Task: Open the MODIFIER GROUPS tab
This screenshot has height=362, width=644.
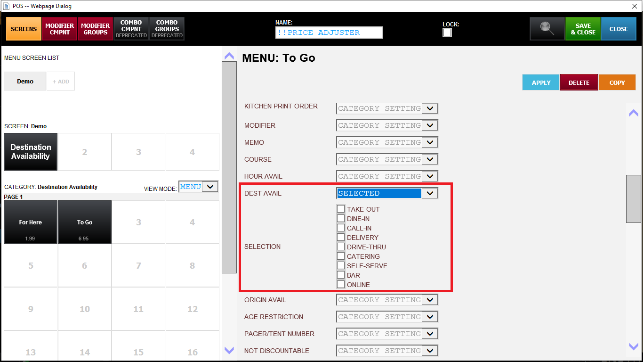Action: click(95, 29)
